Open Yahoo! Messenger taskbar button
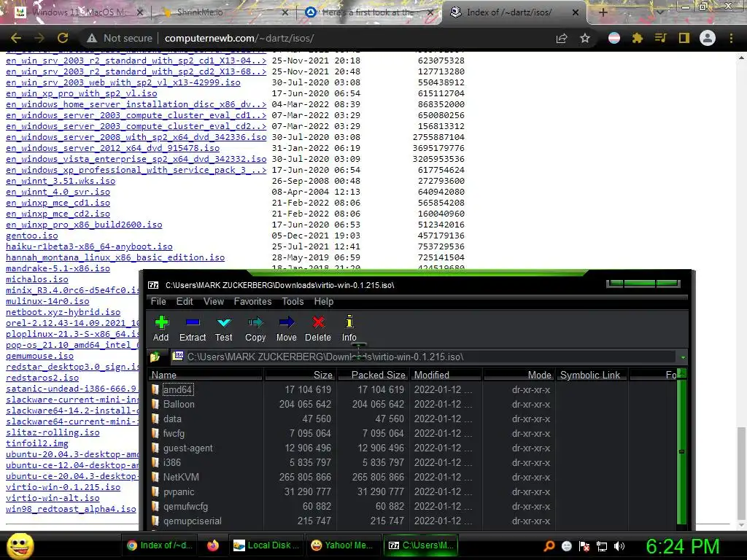747x560 pixels. 342,545
